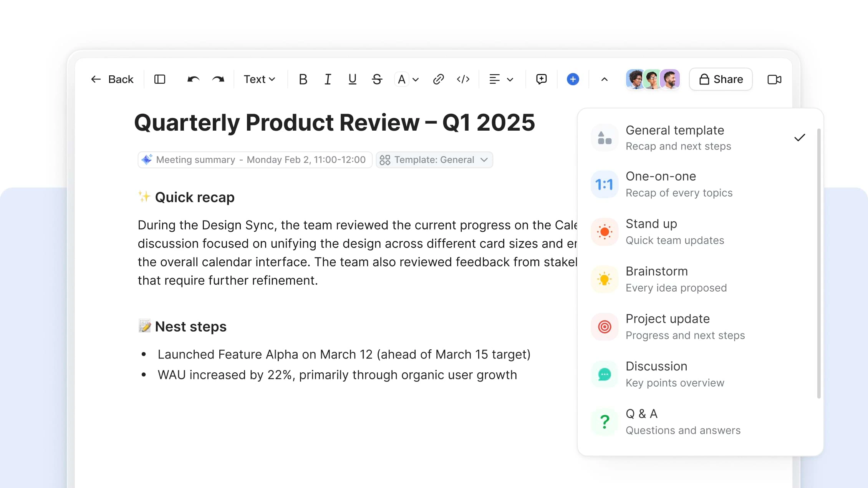Click the template list scrollbar
The image size is (868, 488).
[818, 263]
